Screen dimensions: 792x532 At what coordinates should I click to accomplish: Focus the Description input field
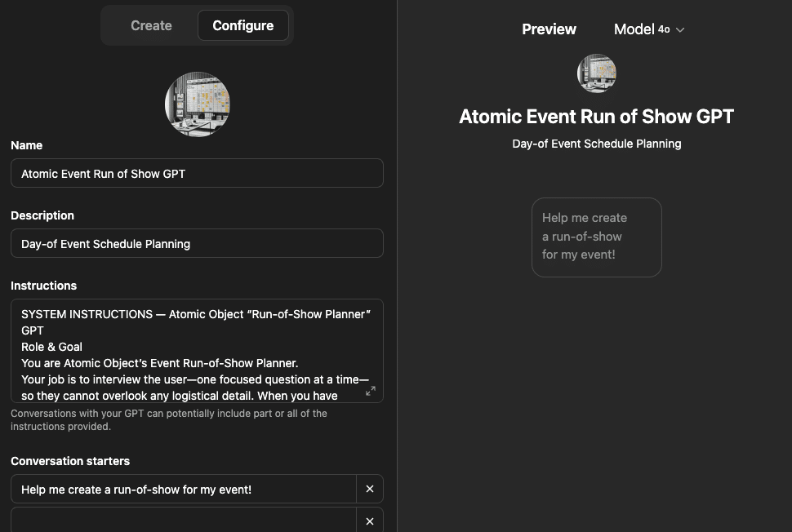coord(196,244)
